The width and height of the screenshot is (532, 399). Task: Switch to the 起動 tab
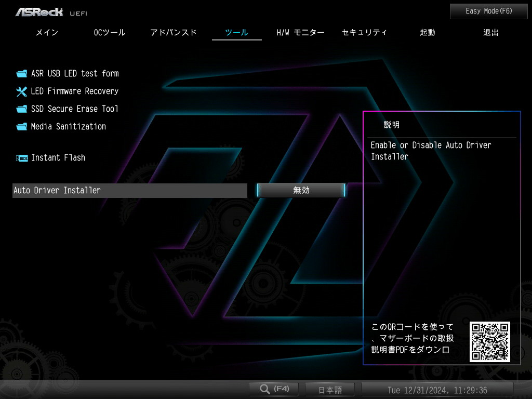pyautogui.click(x=428, y=33)
